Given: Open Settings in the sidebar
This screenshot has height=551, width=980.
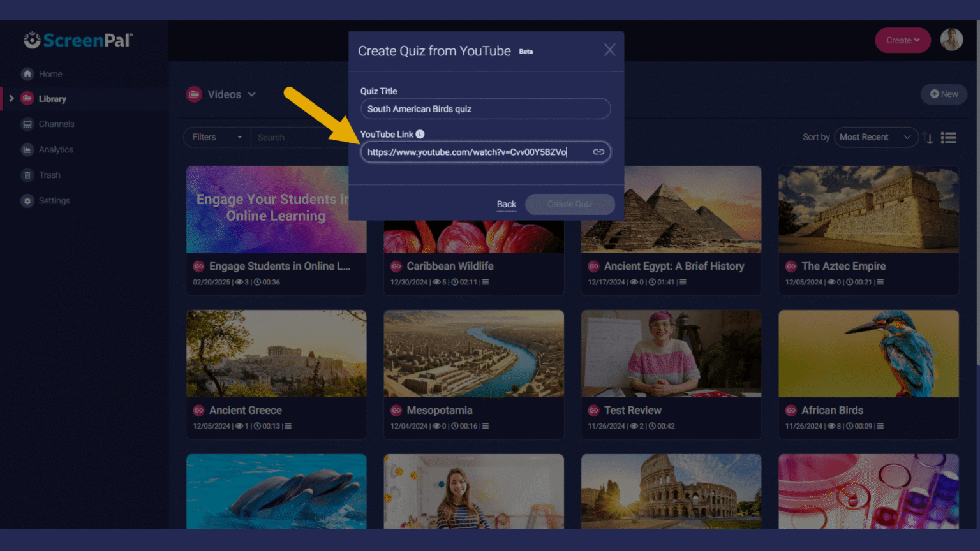Looking at the screenshot, I should (54, 201).
